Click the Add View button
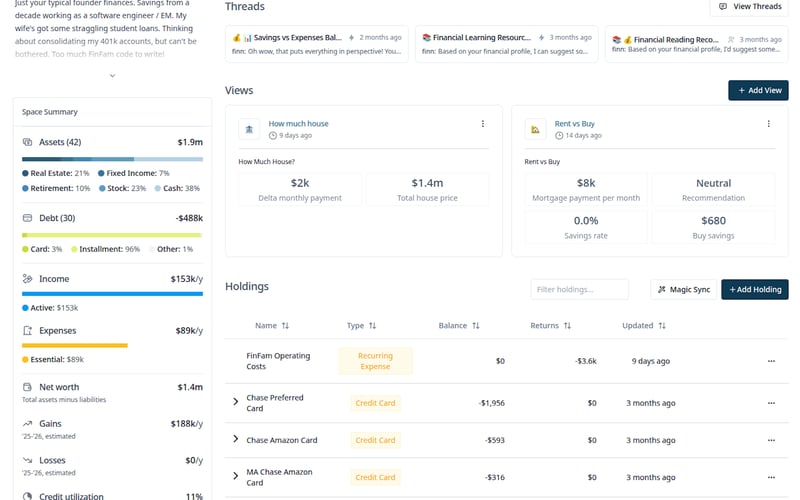This screenshot has width=800, height=500. coord(758,90)
